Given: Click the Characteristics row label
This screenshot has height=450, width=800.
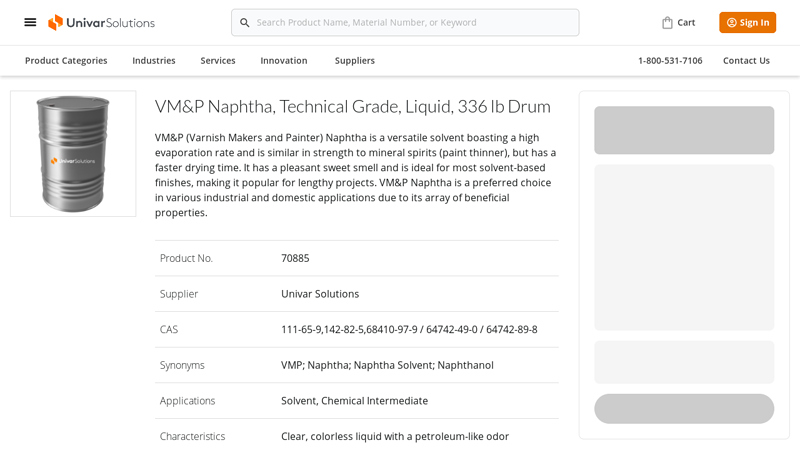Looking at the screenshot, I should point(192,437).
